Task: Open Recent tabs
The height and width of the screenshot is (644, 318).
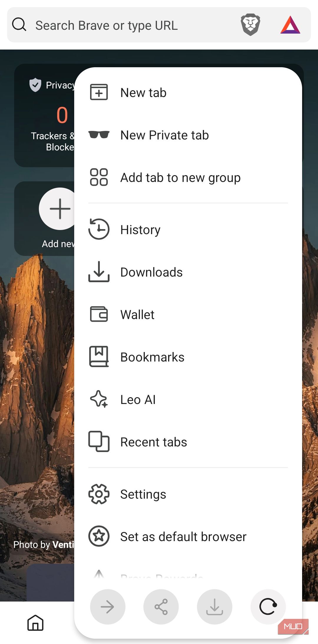Action: coord(154,442)
